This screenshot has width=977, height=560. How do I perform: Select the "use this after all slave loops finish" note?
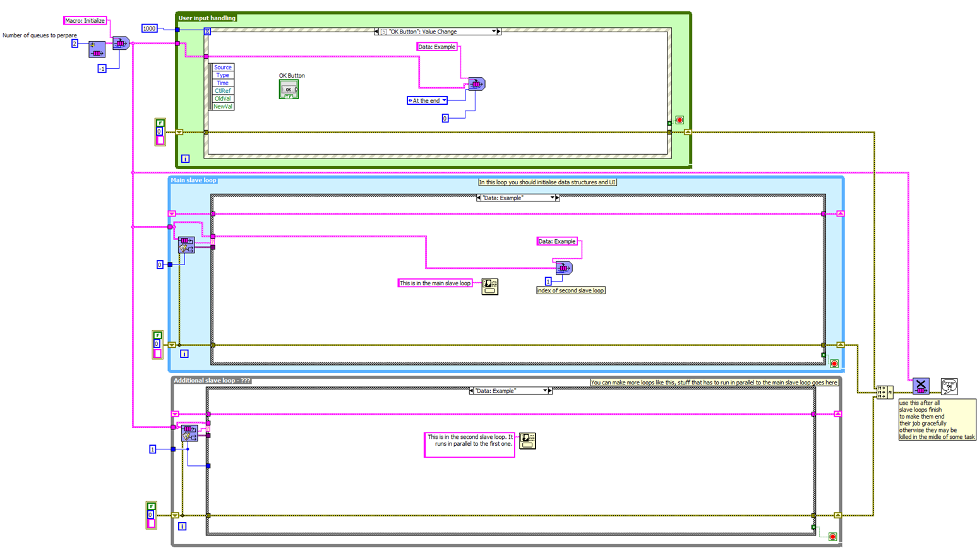[x=937, y=420]
